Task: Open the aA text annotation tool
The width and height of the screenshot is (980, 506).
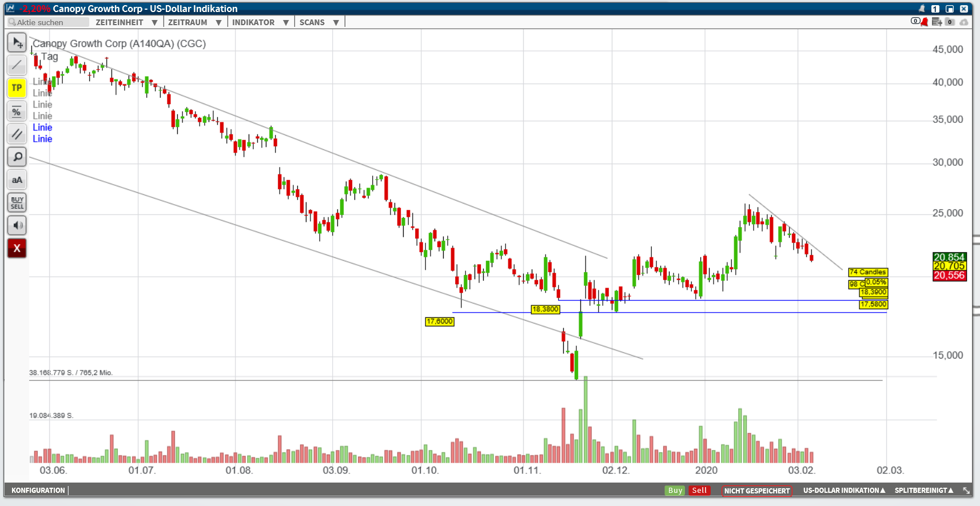Action: pos(17,180)
